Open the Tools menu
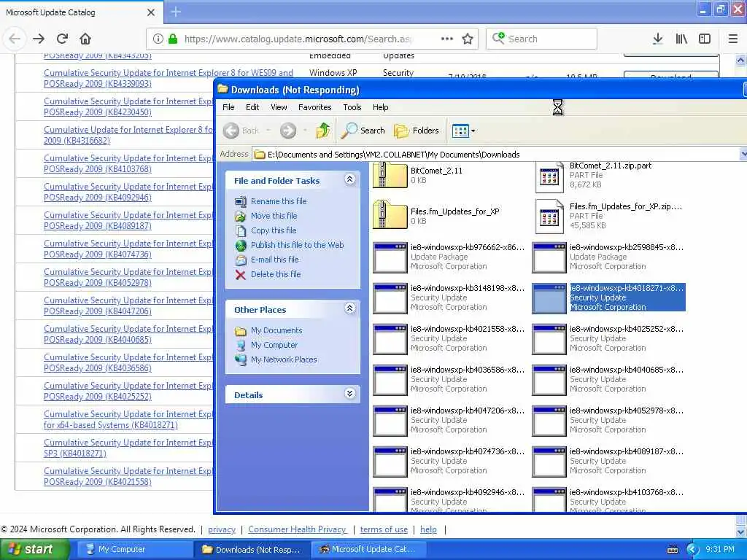The width and height of the screenshot is (747, 560). pyautogui.click(x=352, y=107)
